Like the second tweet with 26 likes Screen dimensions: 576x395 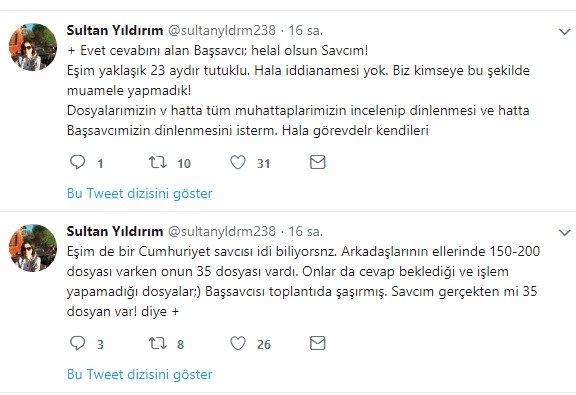pos(238,343)
